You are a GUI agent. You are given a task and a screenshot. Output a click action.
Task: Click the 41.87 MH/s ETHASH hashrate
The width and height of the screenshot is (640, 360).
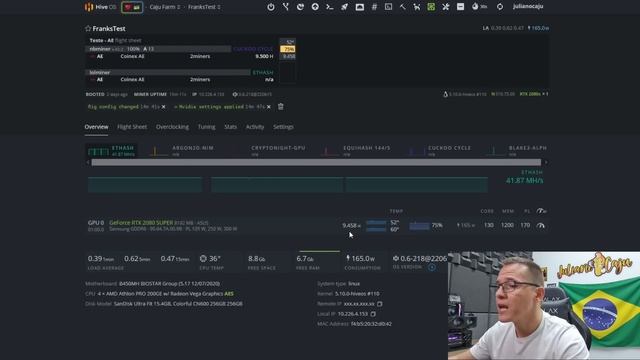(x=524, y=180)
